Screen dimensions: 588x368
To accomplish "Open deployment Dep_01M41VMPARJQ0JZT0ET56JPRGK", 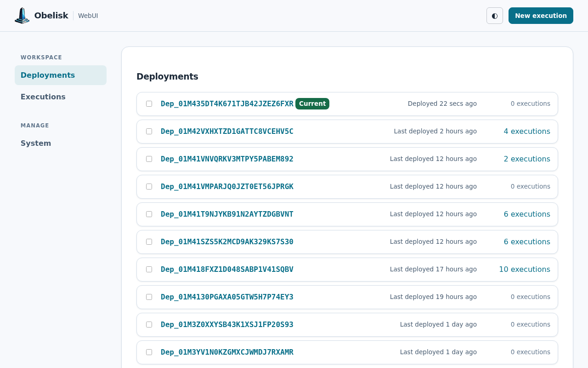I will (x=227, y=186).
